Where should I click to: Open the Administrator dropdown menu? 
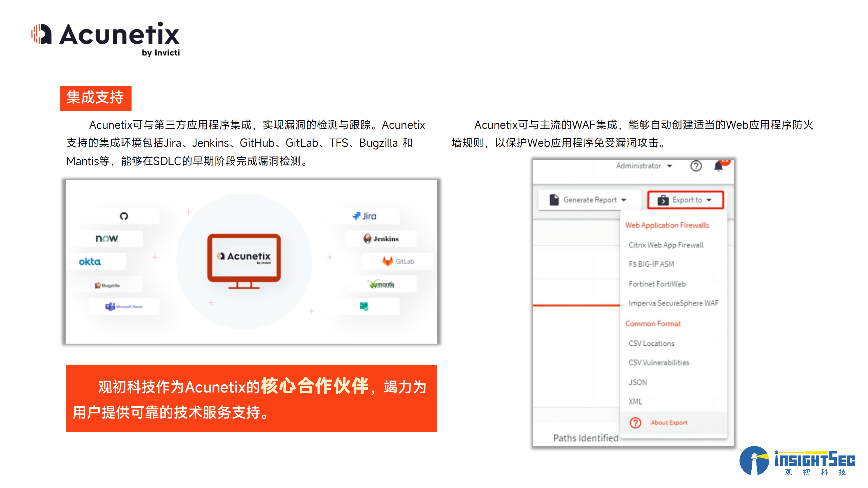(x=644, y=166)
